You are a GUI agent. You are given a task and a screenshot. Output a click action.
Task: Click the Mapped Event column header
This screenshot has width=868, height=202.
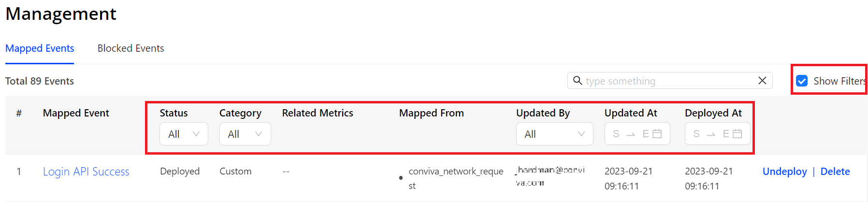pyautogui.click(x=76, y=113)
